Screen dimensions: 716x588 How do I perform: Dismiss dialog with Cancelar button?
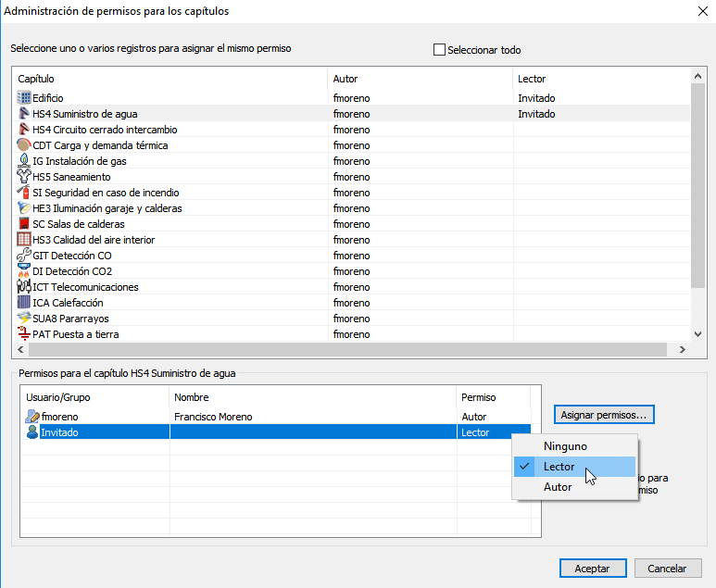click(x=668, y=569)
